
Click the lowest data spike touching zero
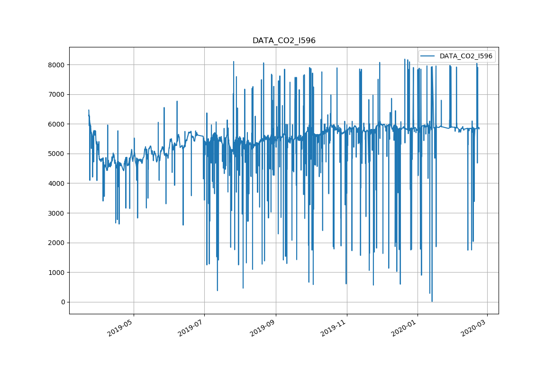pyautogui.click(x=432, y=301)
